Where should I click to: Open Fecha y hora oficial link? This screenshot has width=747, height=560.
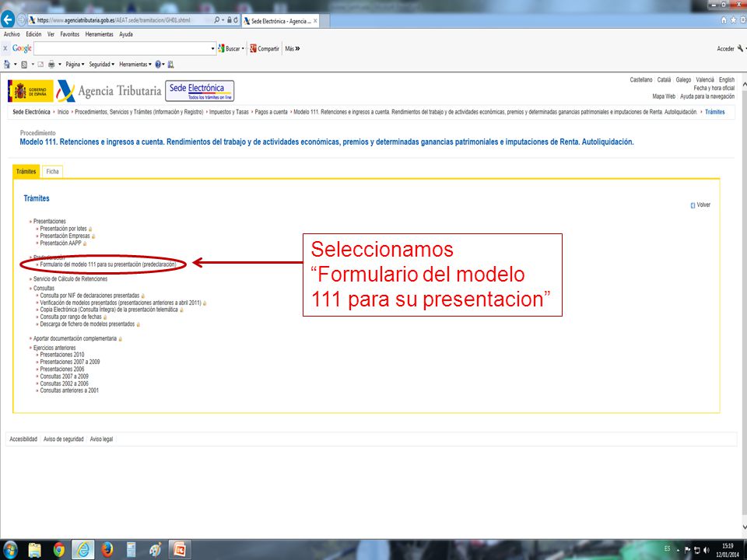tap(714, 88)
